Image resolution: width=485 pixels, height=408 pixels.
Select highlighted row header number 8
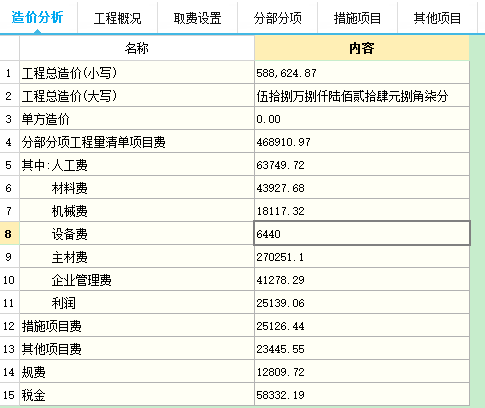pyautogui.click(x=9, y=234)
